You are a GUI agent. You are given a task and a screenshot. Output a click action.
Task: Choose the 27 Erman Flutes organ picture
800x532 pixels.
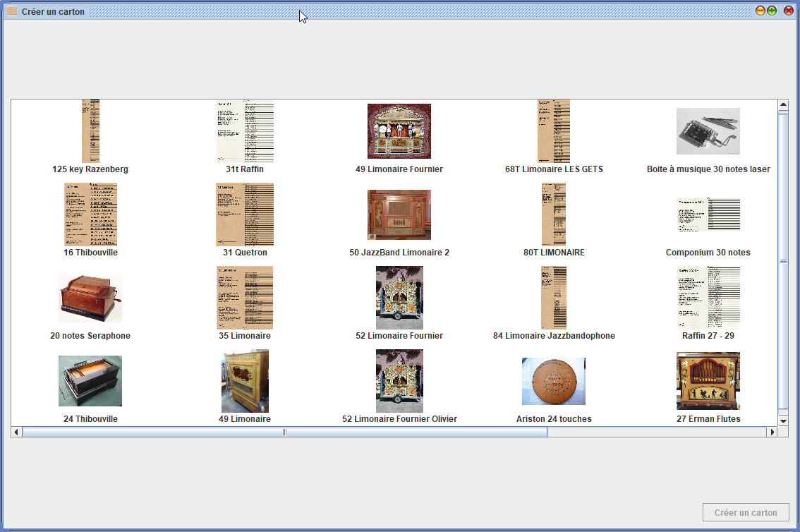pos(708,381)
